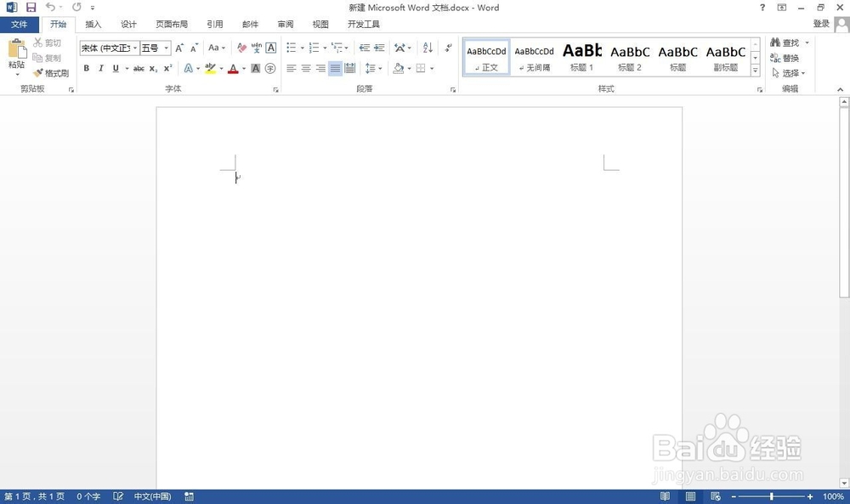The height and width of the screenshot is (504, 850).
Task: Click the Redo icon in quick access toolbar
Action: 77,7
